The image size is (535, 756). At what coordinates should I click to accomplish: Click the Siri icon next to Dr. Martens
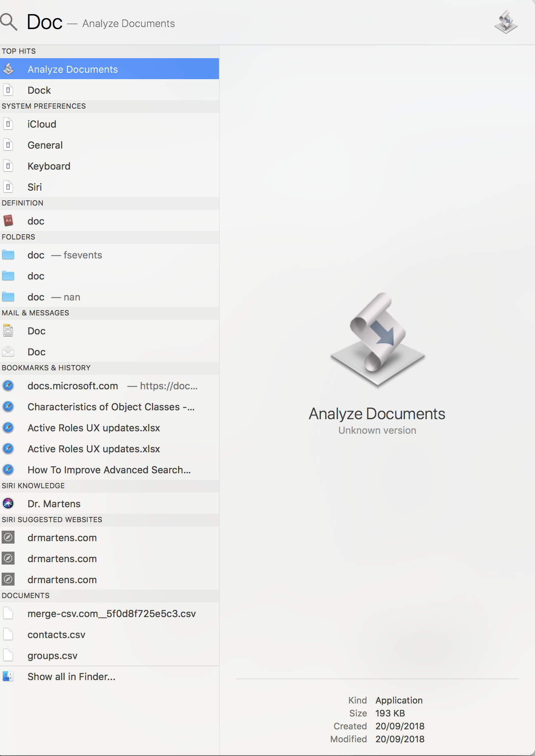point(8,504)
